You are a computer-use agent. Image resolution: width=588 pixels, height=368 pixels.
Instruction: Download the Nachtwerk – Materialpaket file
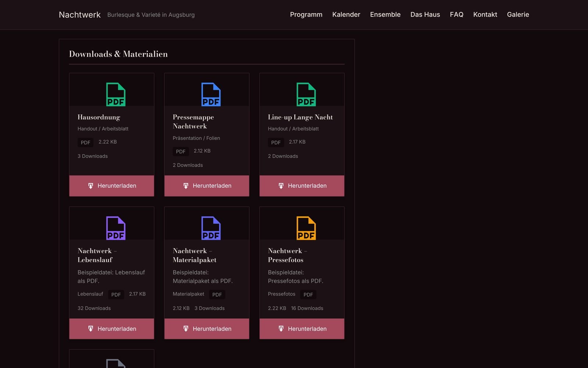tap(207, 329)
